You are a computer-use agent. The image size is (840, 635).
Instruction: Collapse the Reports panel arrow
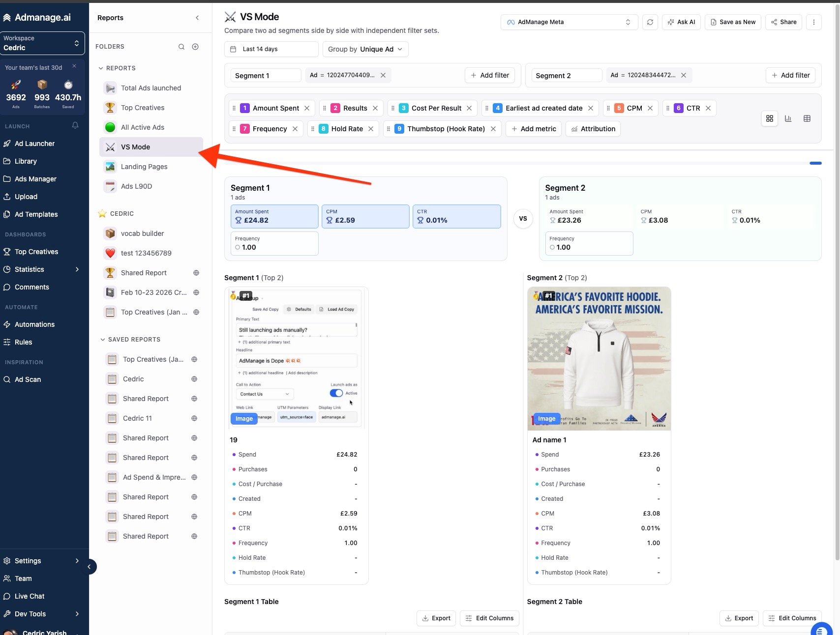197,18
